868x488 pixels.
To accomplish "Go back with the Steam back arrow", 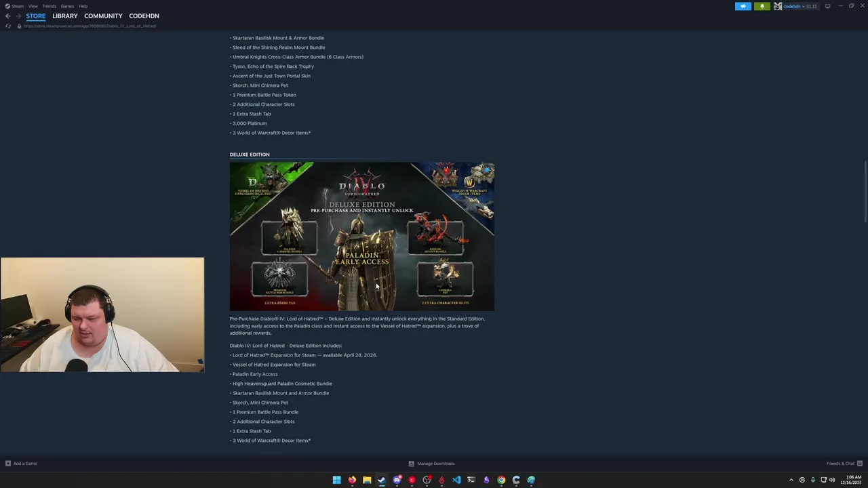I will pos(8,16).
